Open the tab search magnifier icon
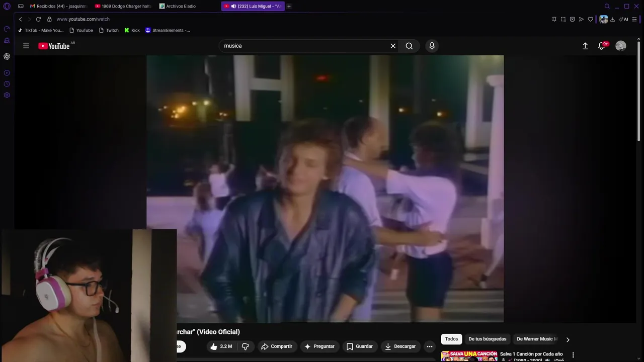The height and width of the screenshot is (362, 644). tap(607, 6)
